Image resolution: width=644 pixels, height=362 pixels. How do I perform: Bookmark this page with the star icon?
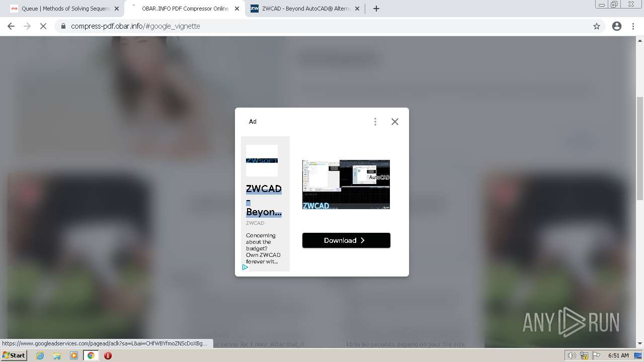tap(597, 26)
